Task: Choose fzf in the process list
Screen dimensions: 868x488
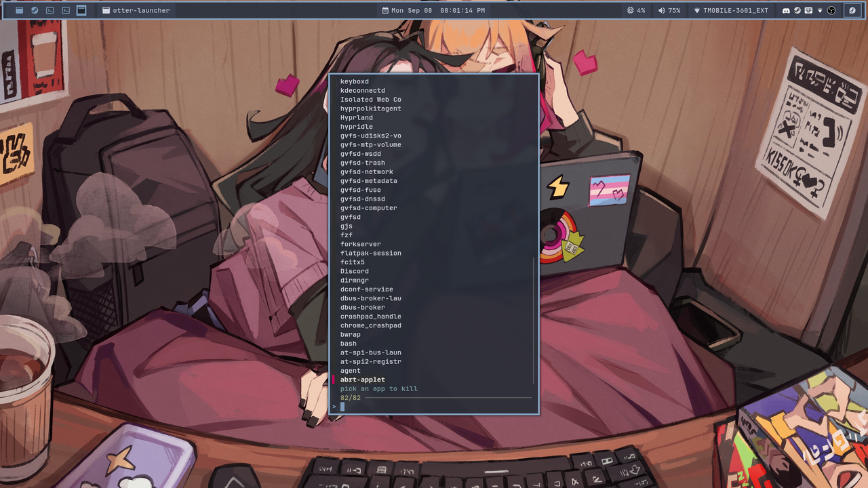Action: 347,235
